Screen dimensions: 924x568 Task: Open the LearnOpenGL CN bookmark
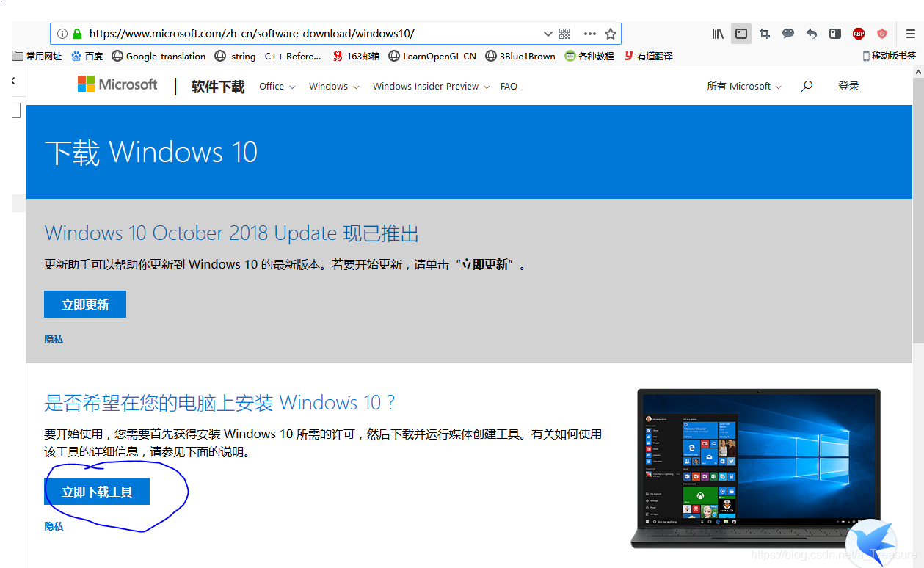[x=432, y=56]
